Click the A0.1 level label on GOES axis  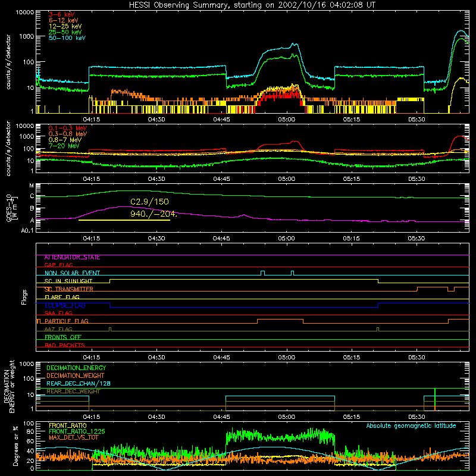[x=27, y=231]
